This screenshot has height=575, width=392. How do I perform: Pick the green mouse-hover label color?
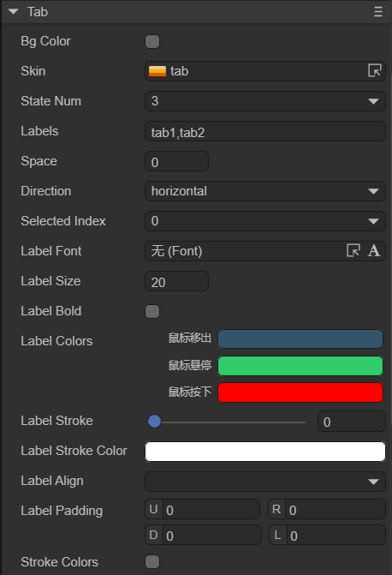[300, 366]
